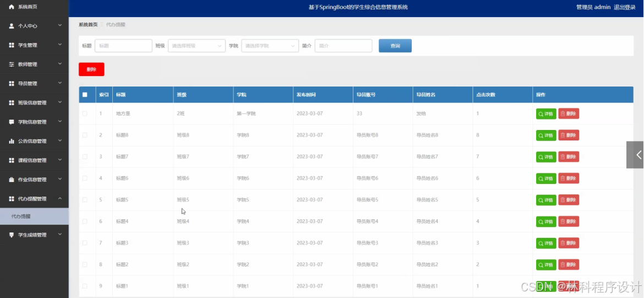Image resolution: width=644 pixels, height=298 pixels.
Task: Focus the 标题 search input field
Action: tap(123, 46)
